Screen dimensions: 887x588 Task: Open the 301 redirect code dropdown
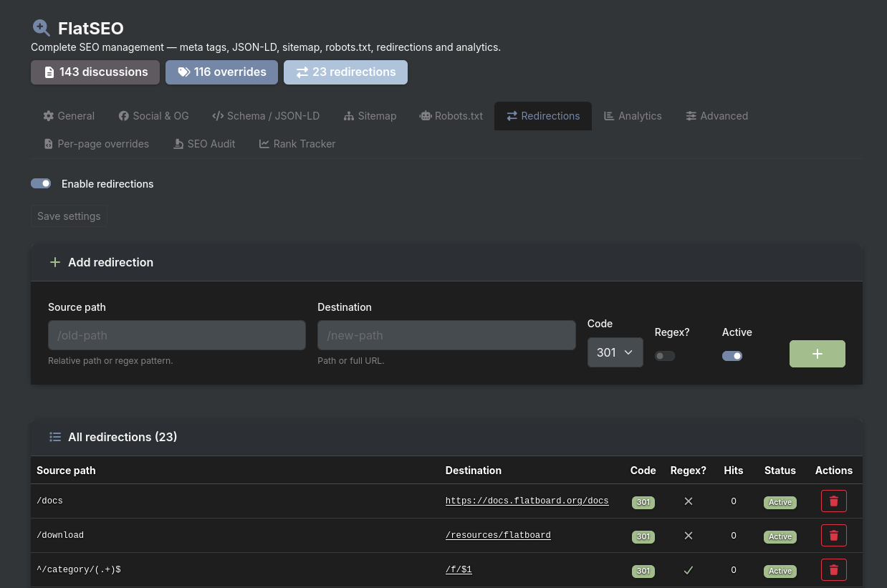tap(615, 352)
